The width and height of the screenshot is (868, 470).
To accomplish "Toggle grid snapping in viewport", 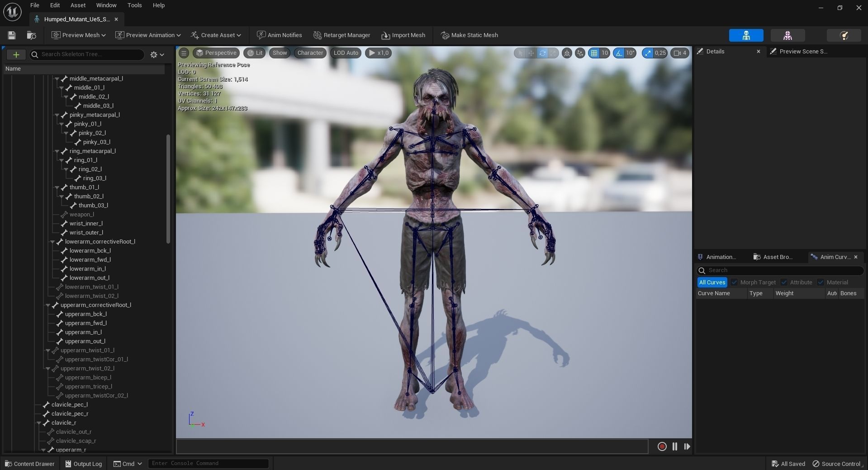I will 593,53.
